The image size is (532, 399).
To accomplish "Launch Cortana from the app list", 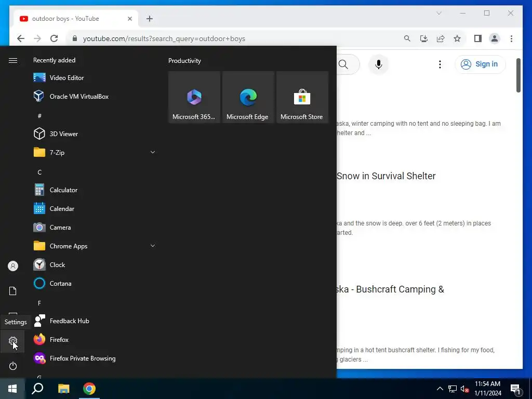I will 95,283.
